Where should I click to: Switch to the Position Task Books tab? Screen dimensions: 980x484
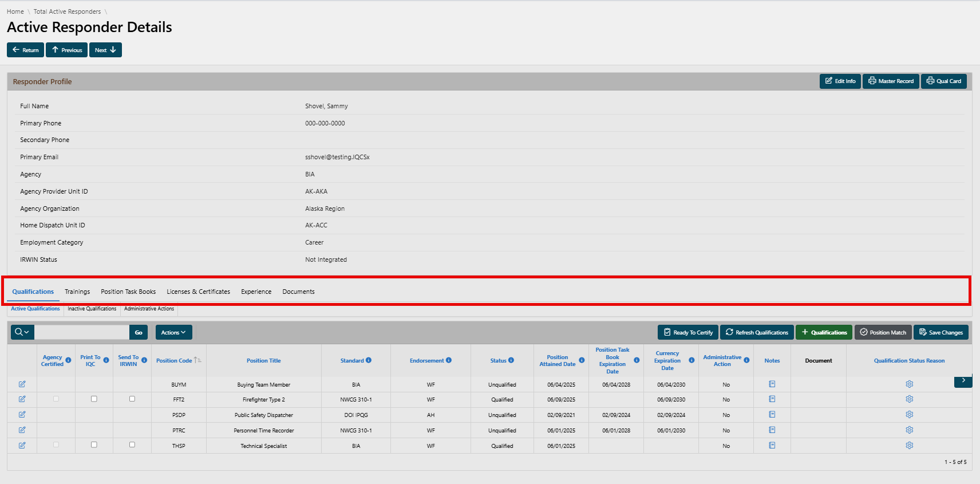coord(128,292)
